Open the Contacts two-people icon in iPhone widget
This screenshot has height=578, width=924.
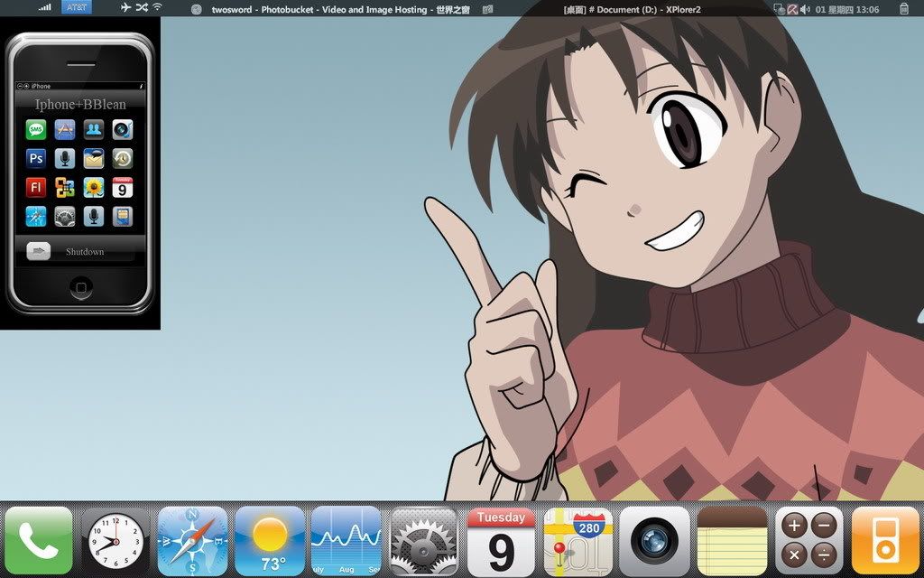click(x=94, y=130)
